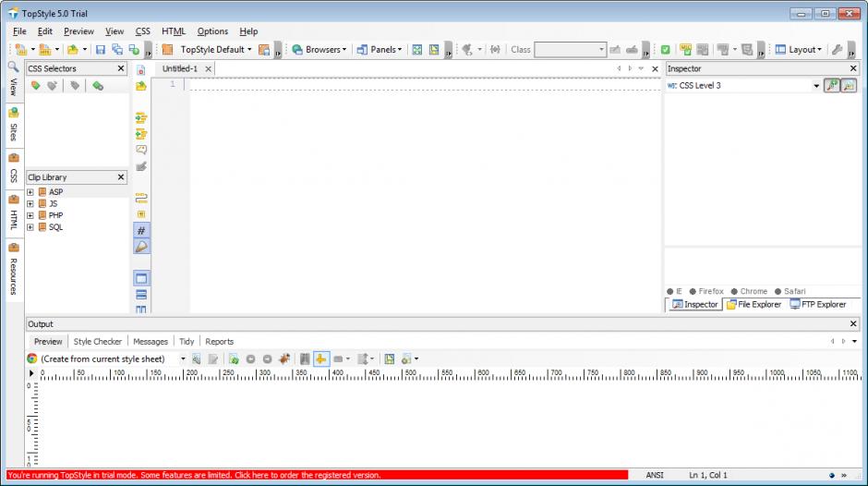Click the W3C validator icon in toolbar

tap(685, 50)
